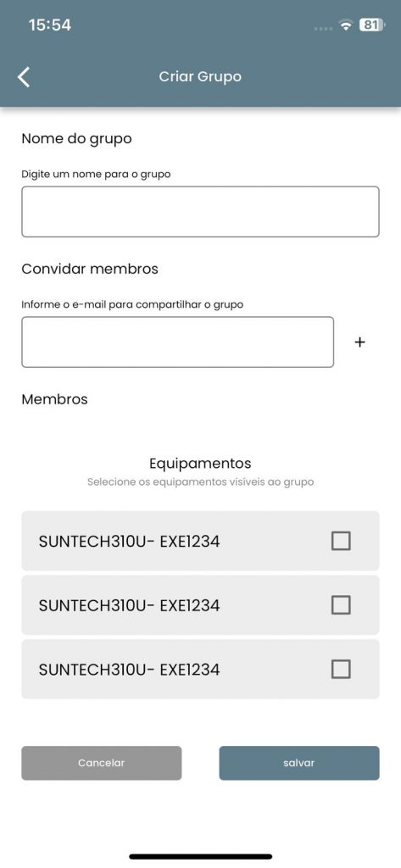Focus the group name input field
Image resolution: width=401 pixels, height=868 pixels.
(200, 211)
